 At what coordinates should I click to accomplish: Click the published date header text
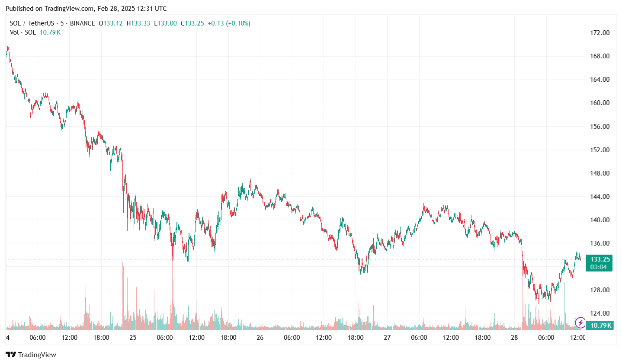pyautogui.click(x=86, y=9)
